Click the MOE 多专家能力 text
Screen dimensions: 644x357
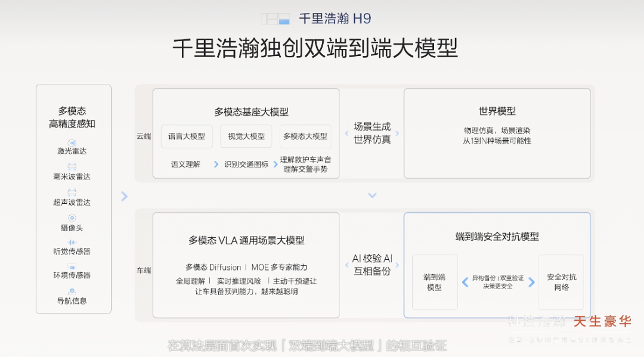click(x=279, y=267)
